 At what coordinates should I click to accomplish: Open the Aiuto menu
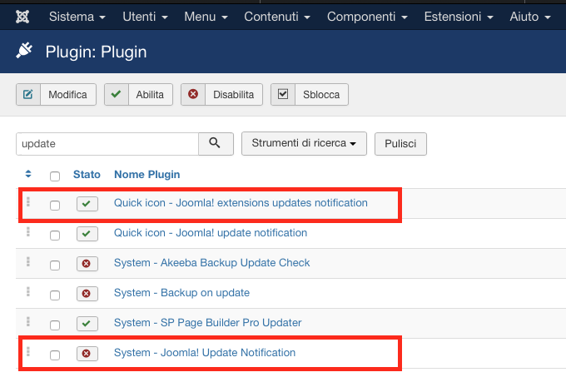(530, 17)
